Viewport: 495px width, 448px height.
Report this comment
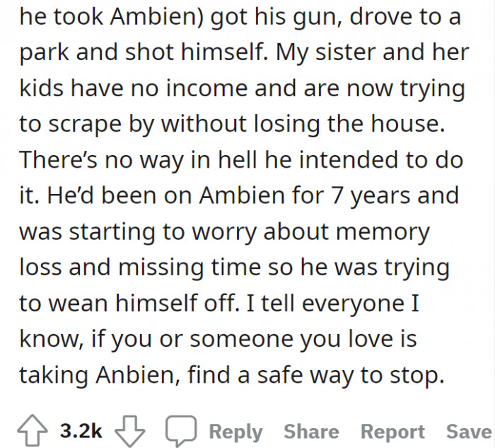[x=392, y=431]
